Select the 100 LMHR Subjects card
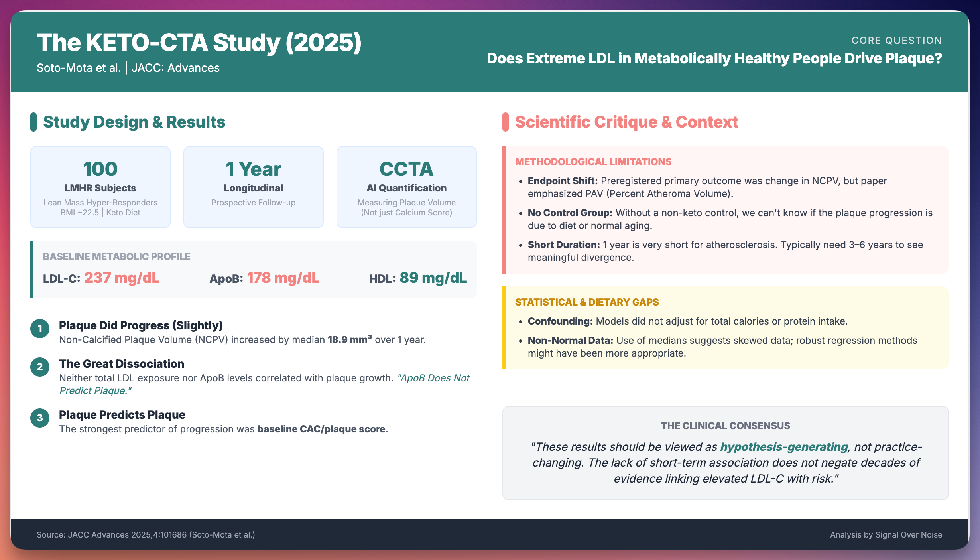Viewport: 980px width, 560px height. click(x=100, y=187)
